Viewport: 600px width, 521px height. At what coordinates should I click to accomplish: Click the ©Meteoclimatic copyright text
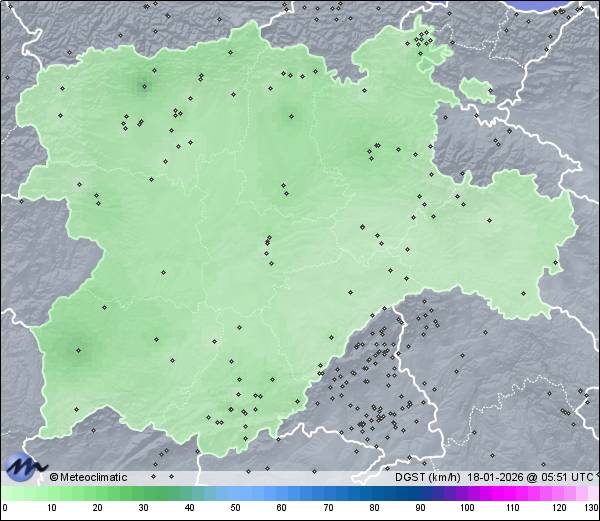click(89, 477)
